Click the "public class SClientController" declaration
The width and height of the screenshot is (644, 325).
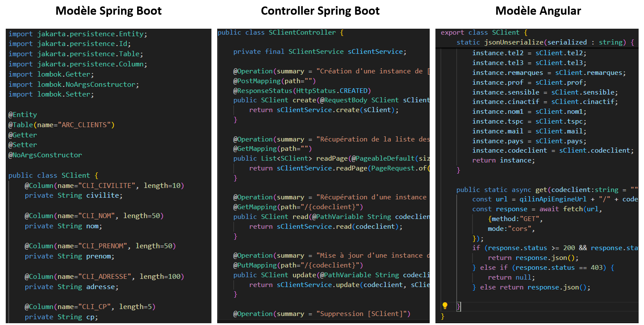click(280, 33)
